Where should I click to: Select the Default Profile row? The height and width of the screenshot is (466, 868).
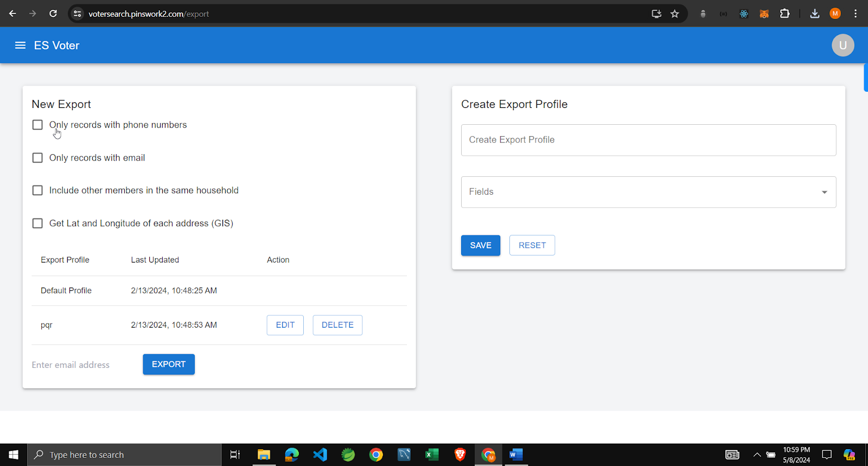click(x=219, y=291)
